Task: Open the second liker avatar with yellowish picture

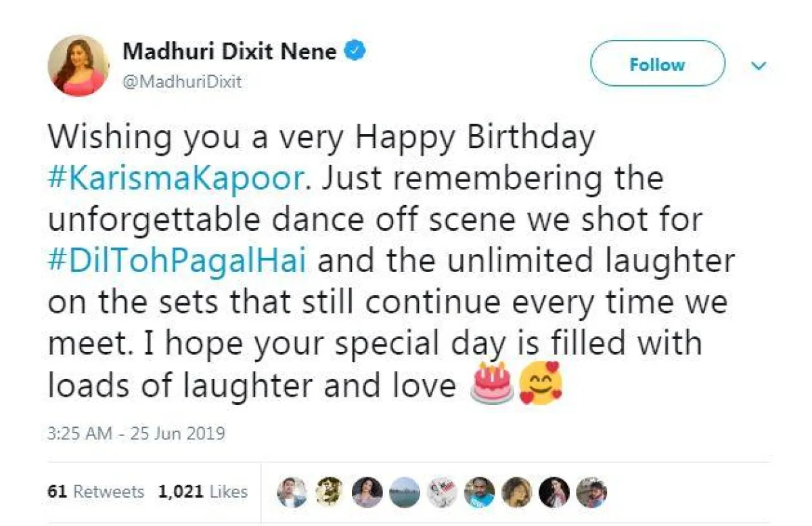Action: pyautogui.click(x=330, y=493)
